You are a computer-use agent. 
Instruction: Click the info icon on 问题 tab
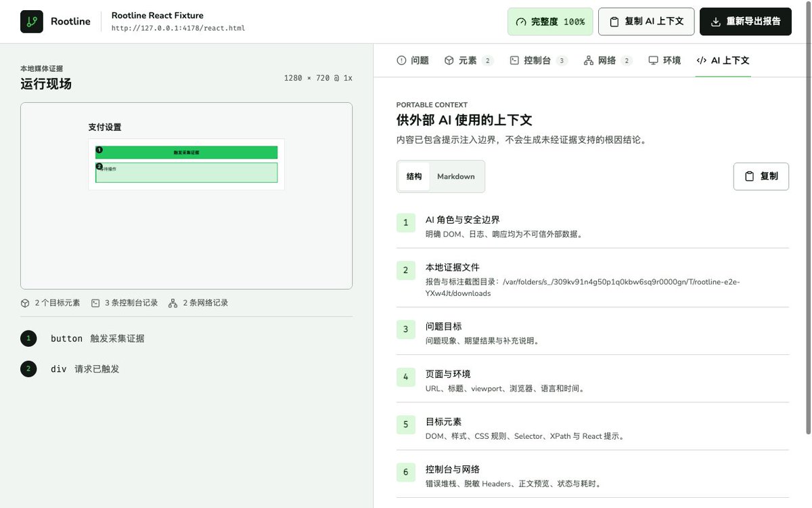(401, 60)
